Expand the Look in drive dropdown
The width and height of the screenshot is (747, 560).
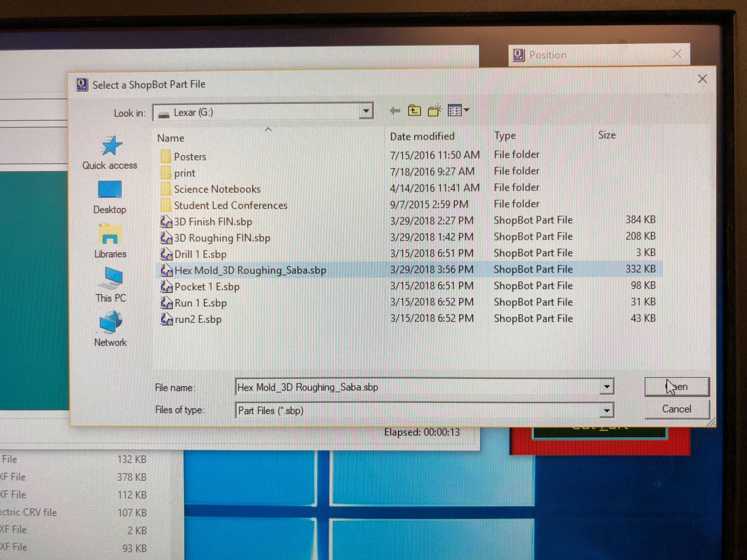(x=366, y=112)
